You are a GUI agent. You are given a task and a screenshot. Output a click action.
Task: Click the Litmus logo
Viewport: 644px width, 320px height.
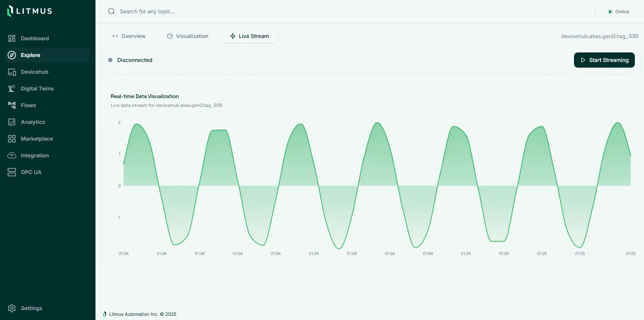(x=29, y=11)
